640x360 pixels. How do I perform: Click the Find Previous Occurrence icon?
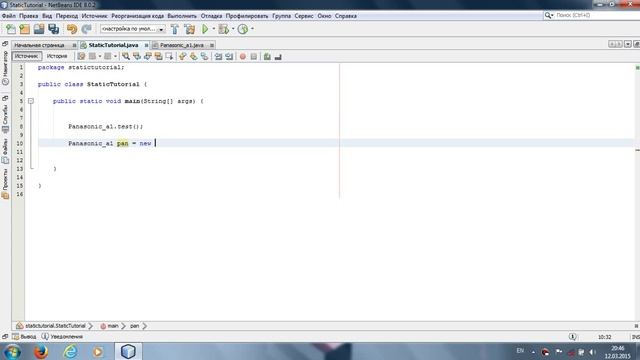[x=137, y=57]
